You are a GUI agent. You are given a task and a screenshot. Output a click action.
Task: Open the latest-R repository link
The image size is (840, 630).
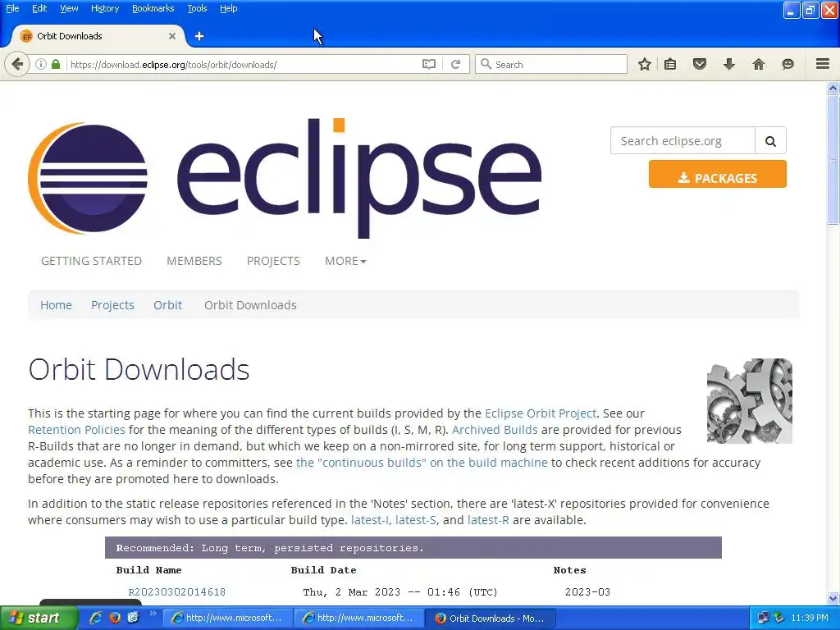488,519
